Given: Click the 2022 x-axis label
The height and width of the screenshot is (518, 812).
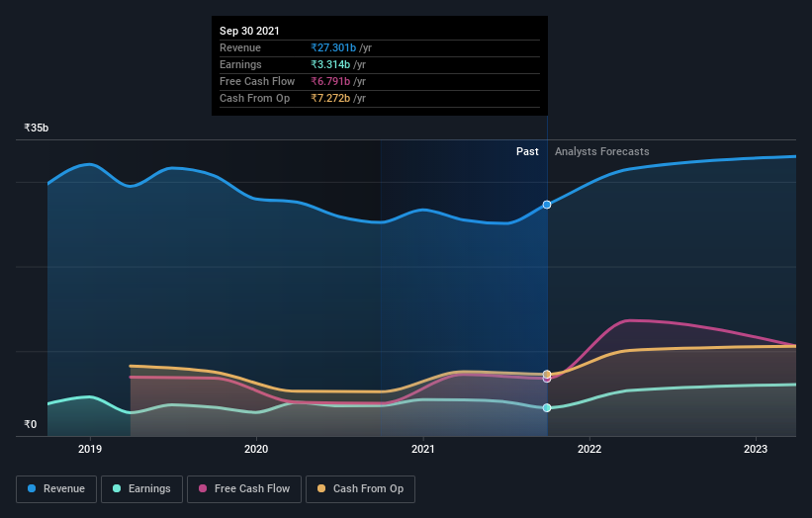Looking at the screenshot, I should [x=589, y=449].
